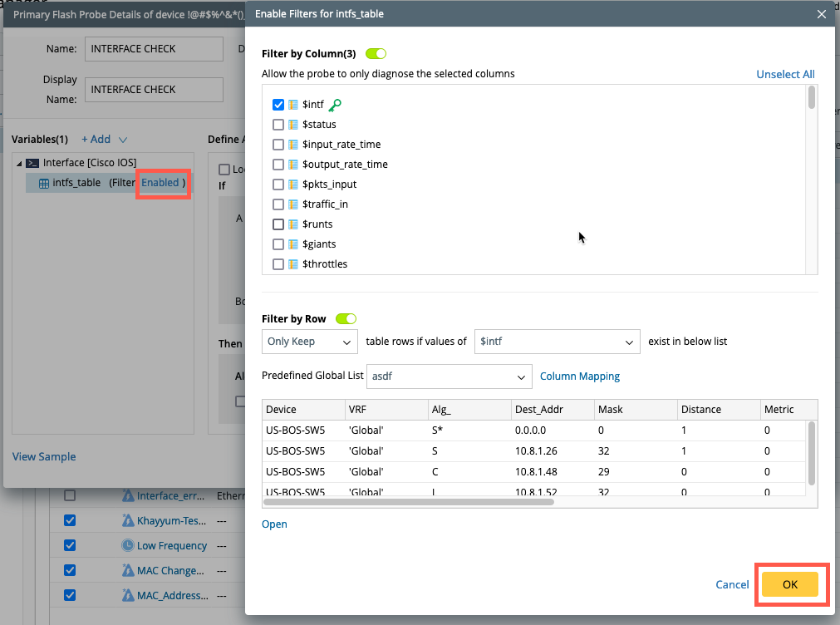
Task: Expand the $intf column value dropdown
Action: [x=557, y=342]
